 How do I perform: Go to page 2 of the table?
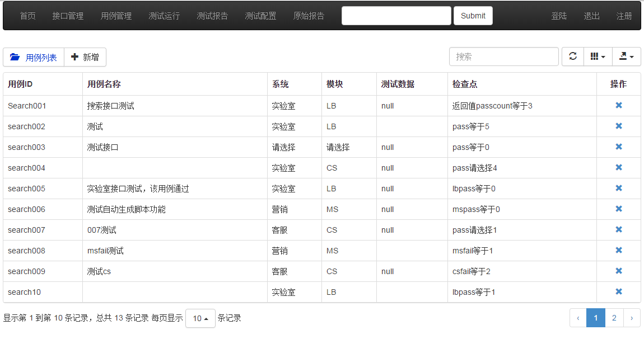(614, 318)
